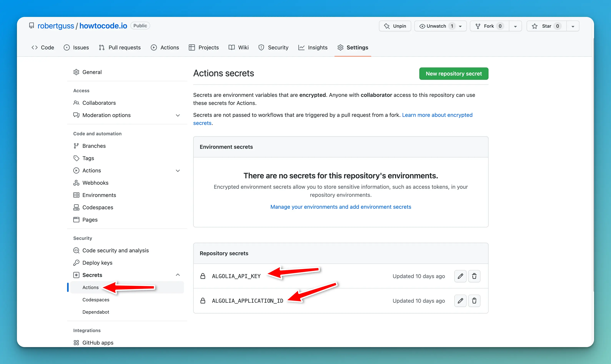Click the lock icon next to ALGOLIA_APPLICATION_ID
611x364 pixels.
(203, 301)
